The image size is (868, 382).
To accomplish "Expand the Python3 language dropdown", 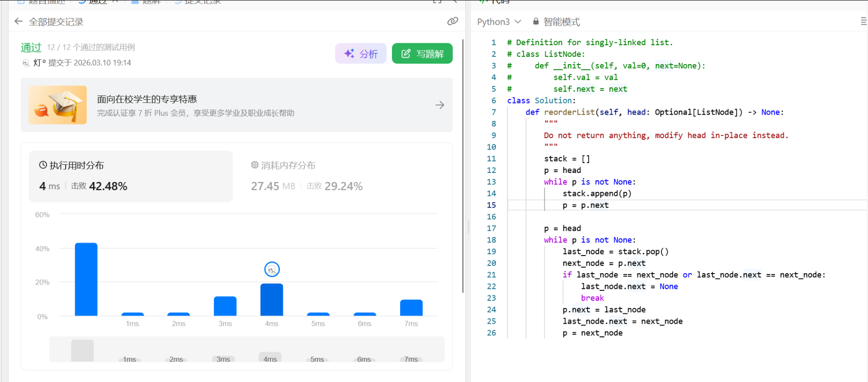I will [x=499, y=22].
